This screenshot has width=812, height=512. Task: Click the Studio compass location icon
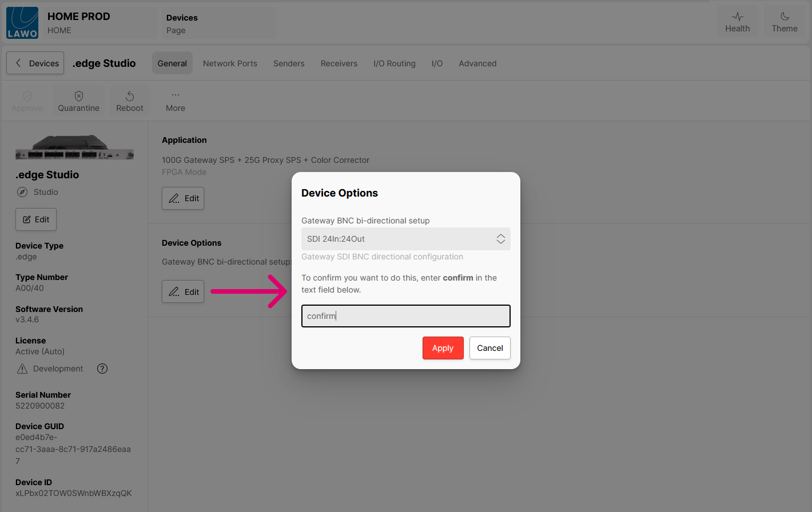point(22,192)
